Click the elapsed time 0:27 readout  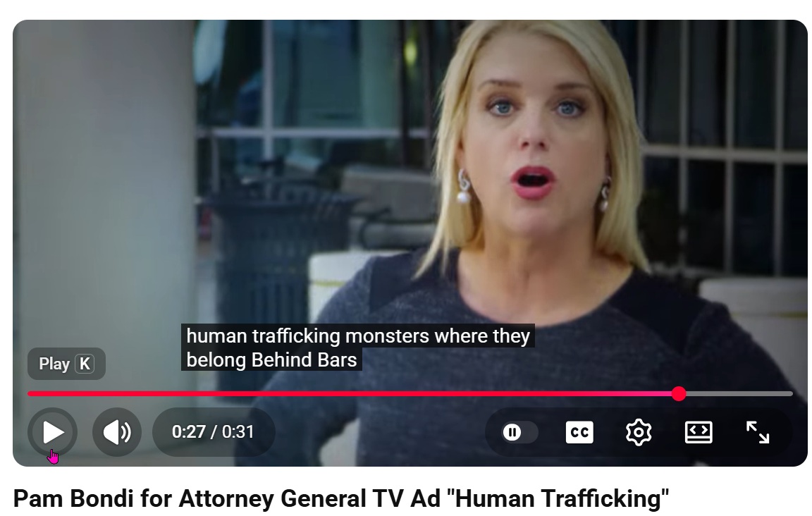pyautogui.click(x=188, y=432)
